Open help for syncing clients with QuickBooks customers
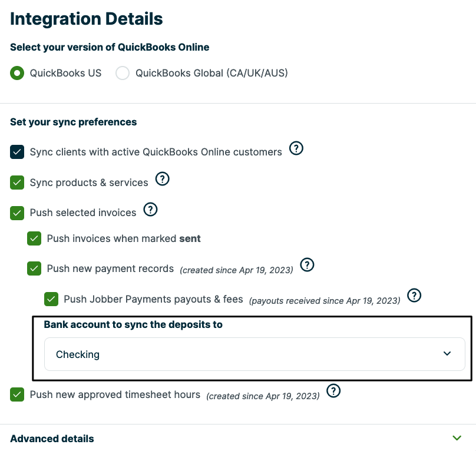This screenshot has height=451, width=476. click(x=296, y=148)
